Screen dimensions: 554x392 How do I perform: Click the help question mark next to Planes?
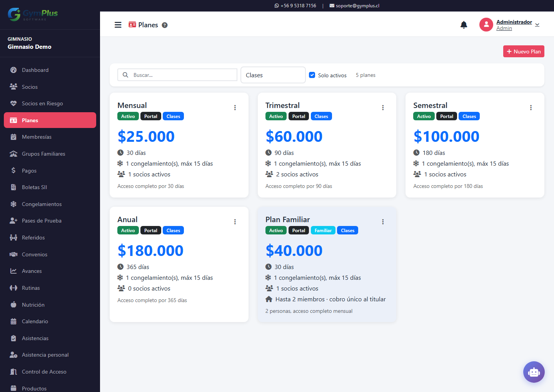click(165, 25)
